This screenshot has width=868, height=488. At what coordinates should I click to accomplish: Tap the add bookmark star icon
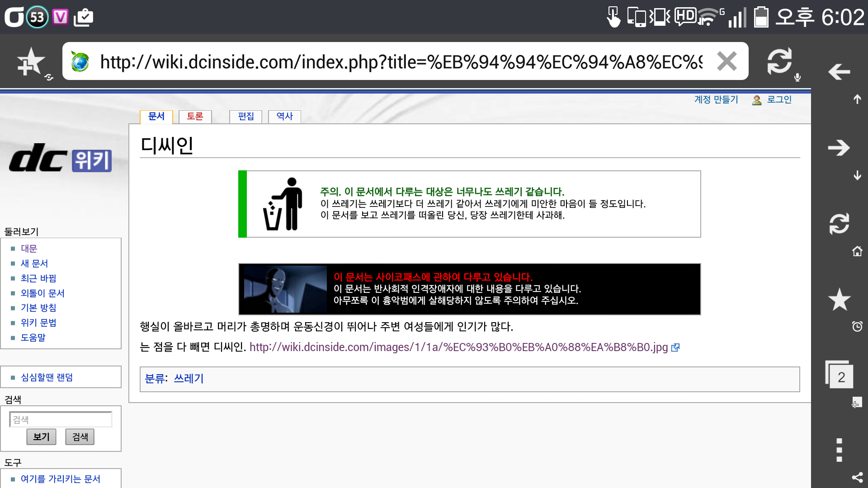pyautogui.click(x=31, y=62)
